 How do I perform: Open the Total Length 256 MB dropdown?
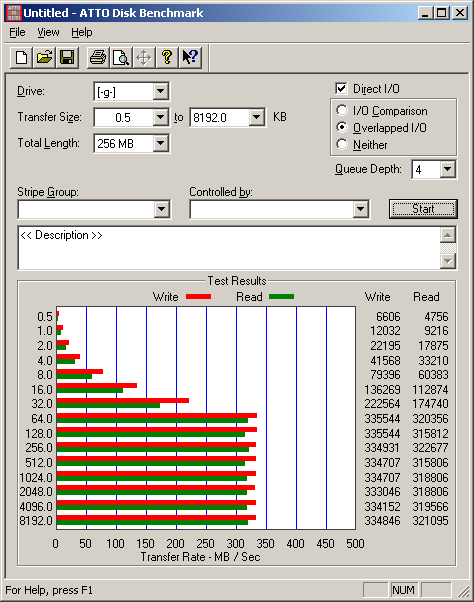tap(160, 144)
